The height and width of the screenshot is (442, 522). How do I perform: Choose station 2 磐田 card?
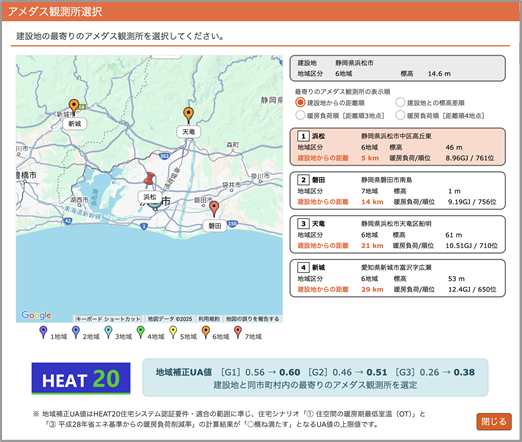coord(397,191)
